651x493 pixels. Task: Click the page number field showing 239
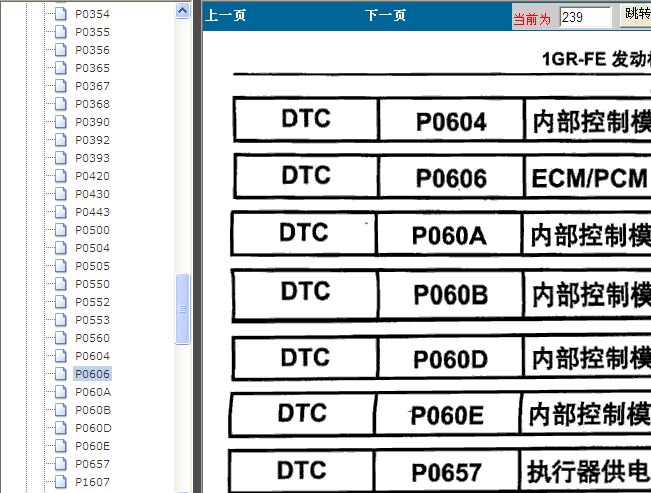point(585,17)
